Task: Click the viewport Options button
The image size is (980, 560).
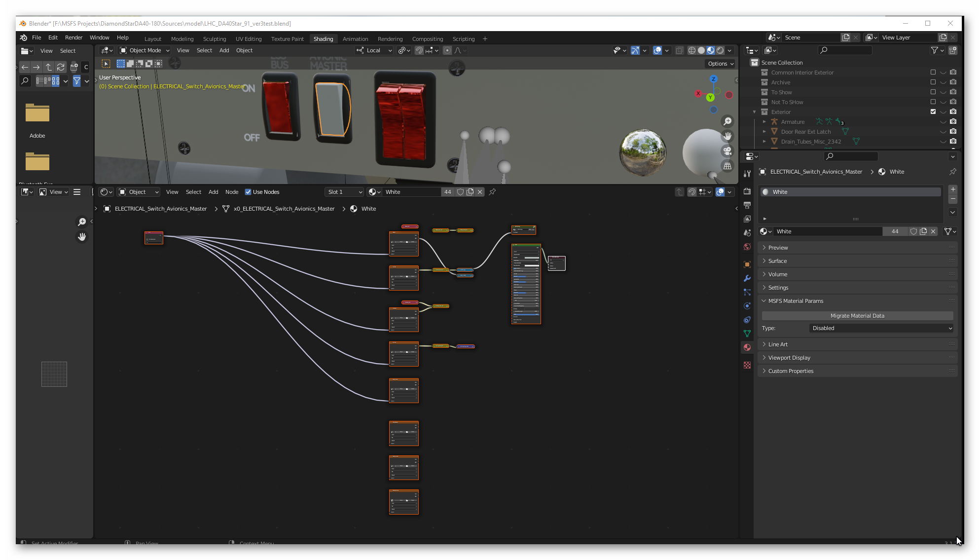Action: [720, 64]
